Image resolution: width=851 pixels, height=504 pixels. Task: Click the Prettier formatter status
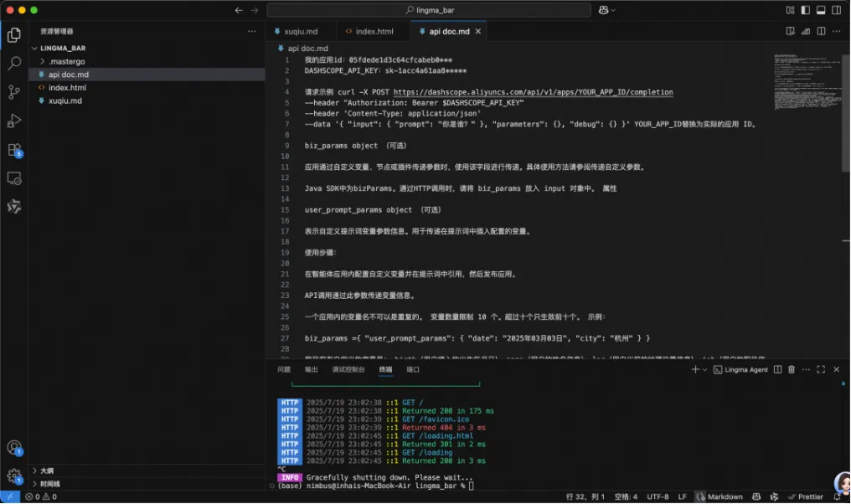pos(806,497)
